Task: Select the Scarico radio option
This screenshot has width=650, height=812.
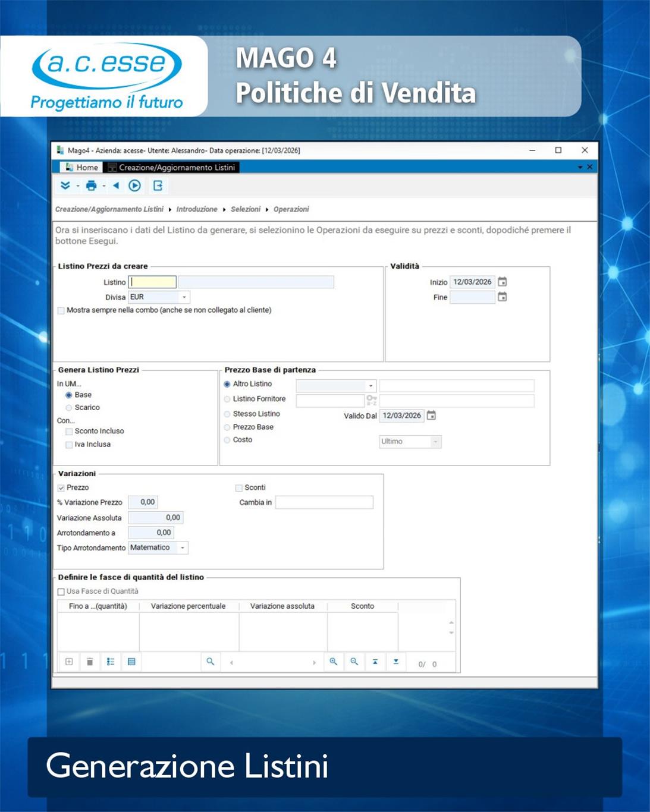Action: (69, 408)
